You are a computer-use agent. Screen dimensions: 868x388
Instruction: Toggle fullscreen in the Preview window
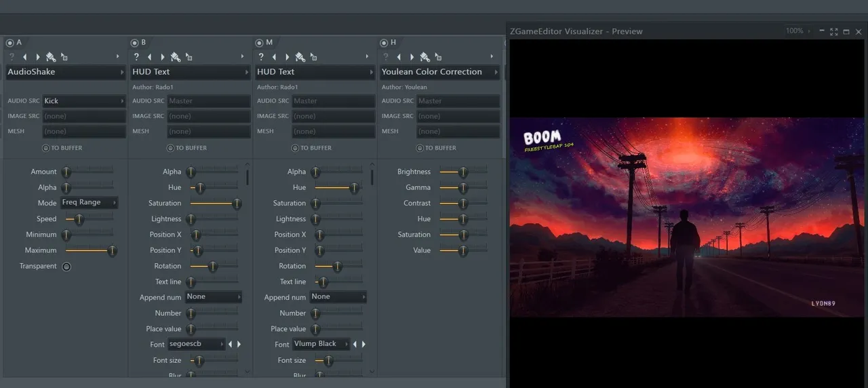tap(834, 31)
